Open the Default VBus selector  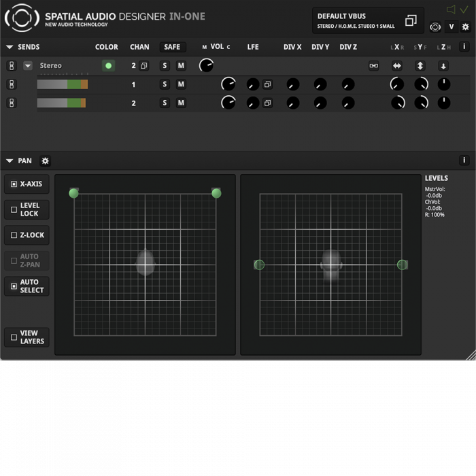[368, 20]
